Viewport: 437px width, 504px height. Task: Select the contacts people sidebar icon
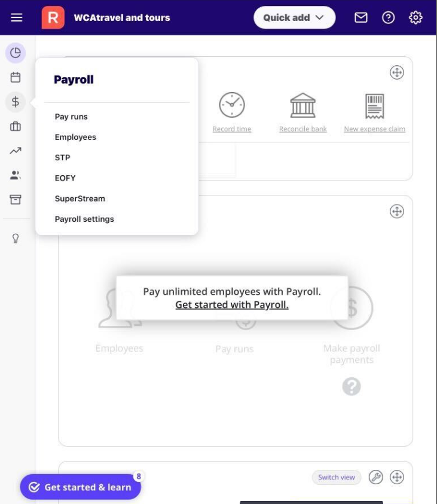click(x=16, y=175)
